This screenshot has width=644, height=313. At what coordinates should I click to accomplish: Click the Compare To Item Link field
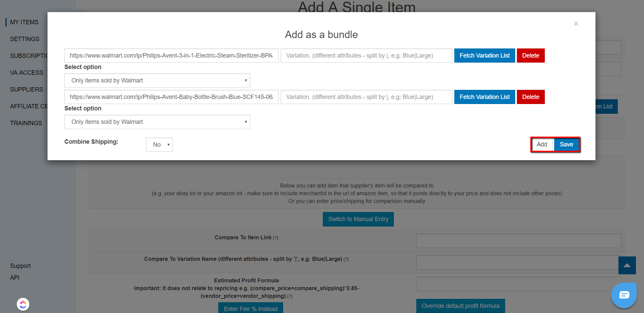coord(519,241)
